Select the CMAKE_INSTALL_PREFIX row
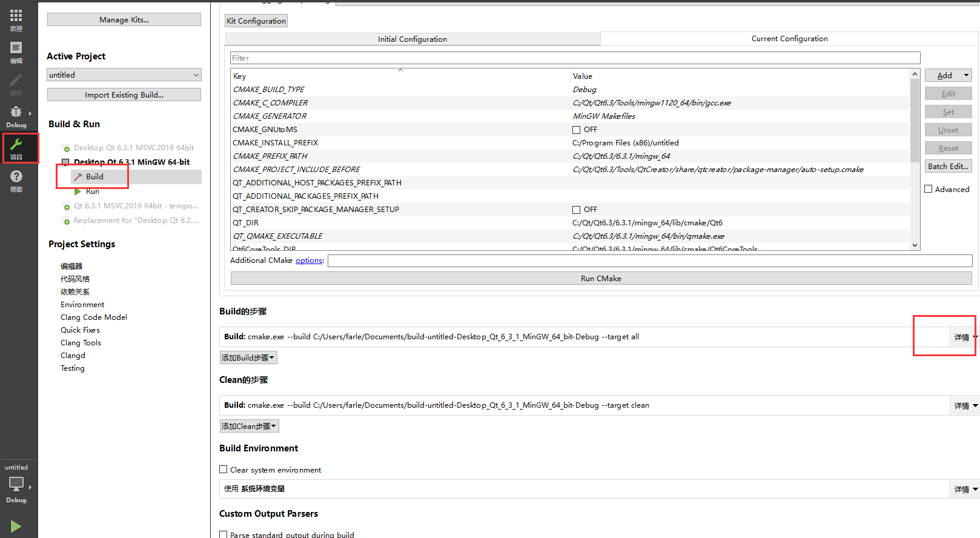This screenshot has width=980, height=538. [571, 142]
